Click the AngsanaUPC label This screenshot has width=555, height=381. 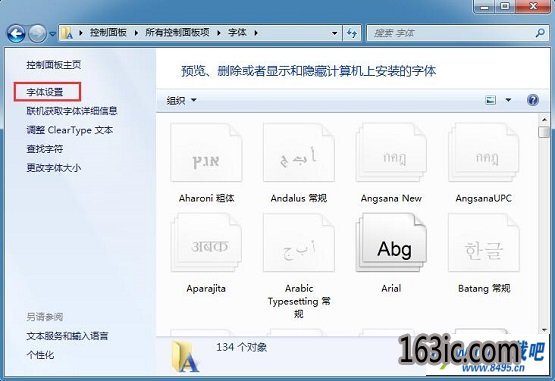coord(484,198)
